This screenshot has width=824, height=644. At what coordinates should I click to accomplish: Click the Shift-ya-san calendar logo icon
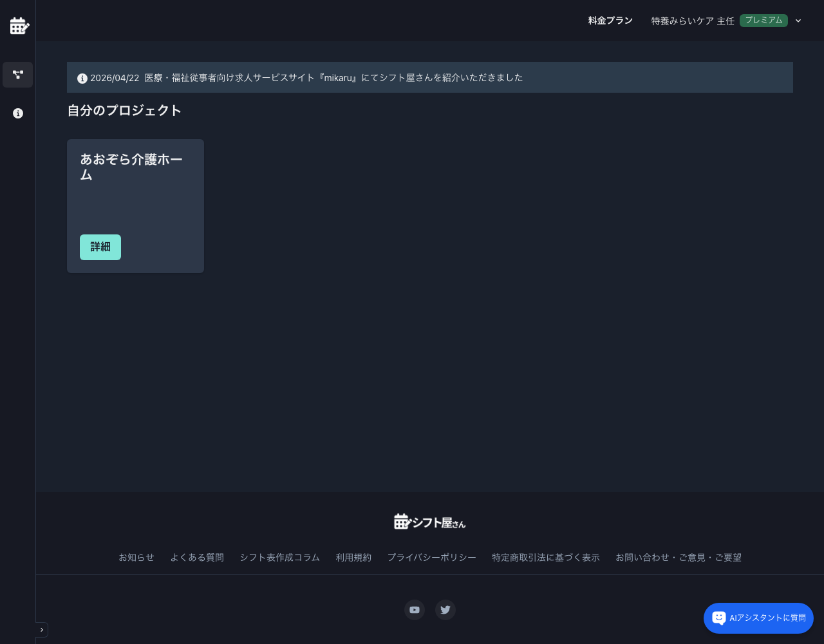(19, 26)
